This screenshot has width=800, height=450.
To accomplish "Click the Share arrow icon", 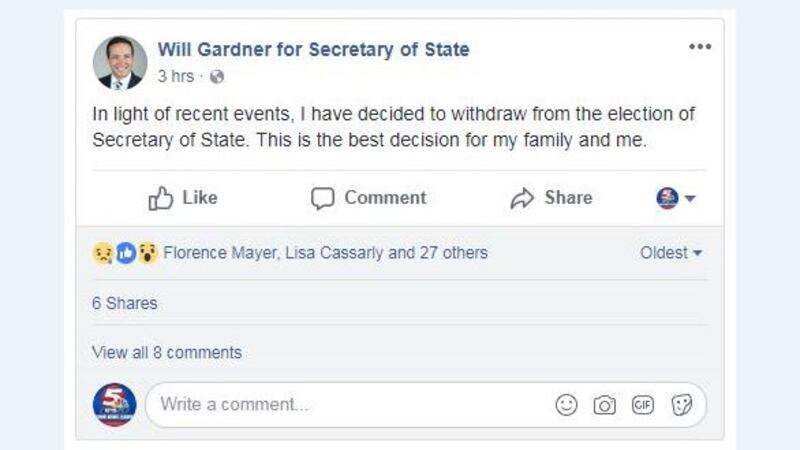I will coord(522,199).
